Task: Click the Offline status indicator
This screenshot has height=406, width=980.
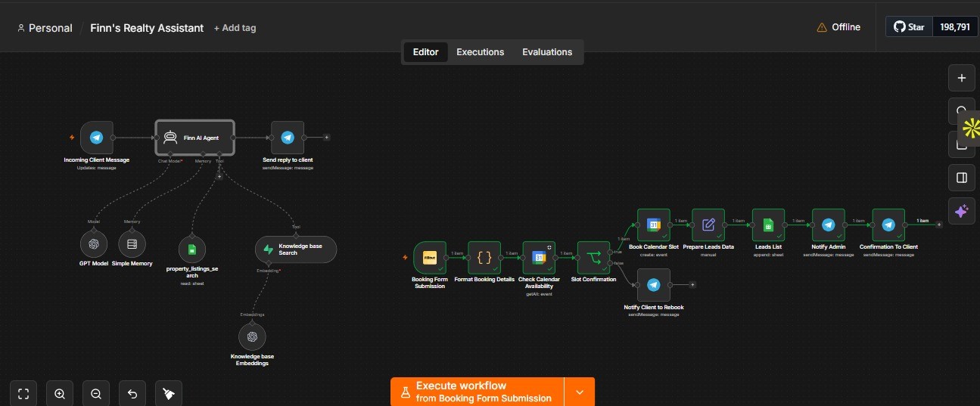Action: [838, 27]
